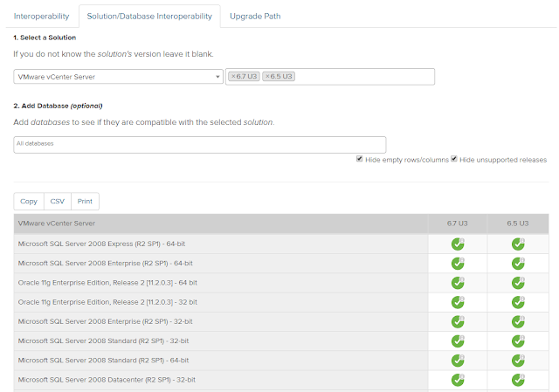This screenshot has height=392, width=559.
Task: Open the Upgrade Path tab
Action: point(255,17)
